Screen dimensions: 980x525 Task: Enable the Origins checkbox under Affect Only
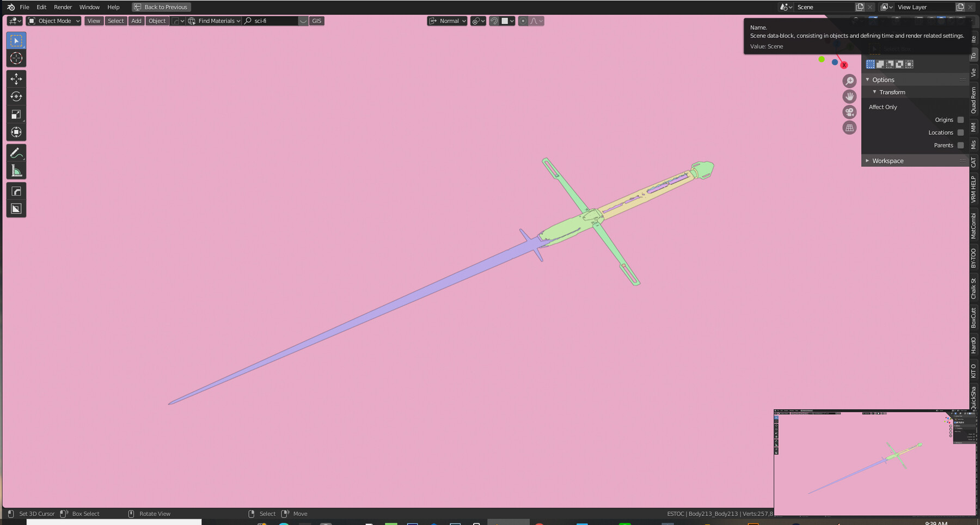(960, 119)
